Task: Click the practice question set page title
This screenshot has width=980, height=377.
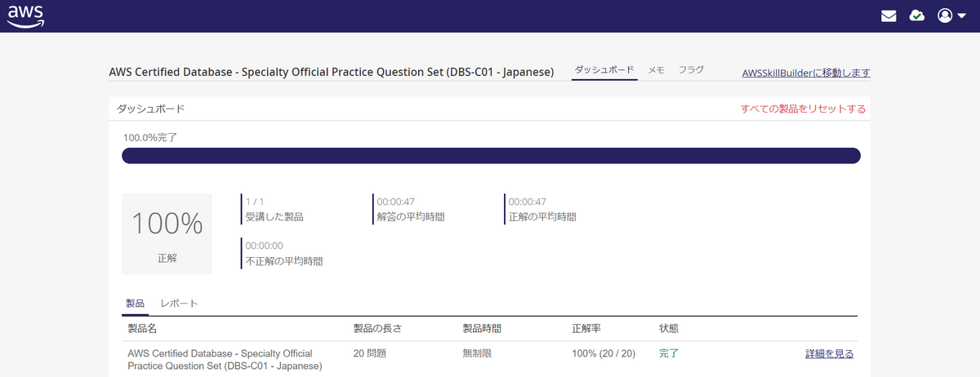Action: click(x=331, y=72)
